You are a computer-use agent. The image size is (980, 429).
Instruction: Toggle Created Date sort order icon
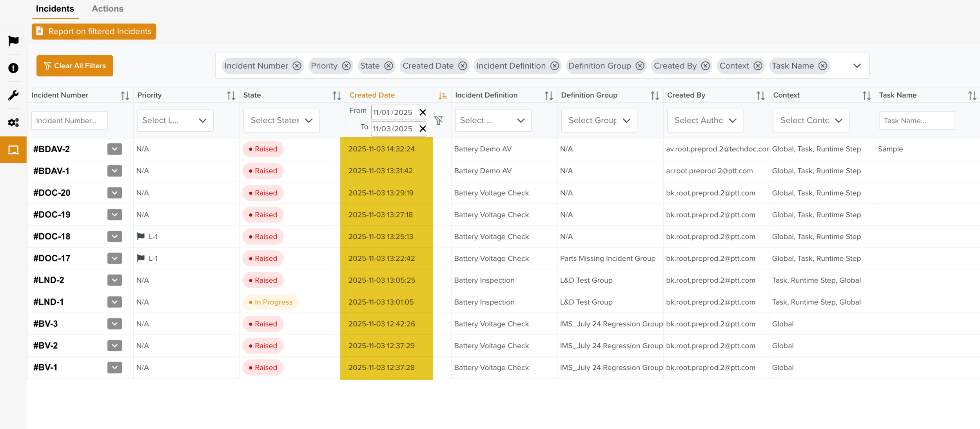[443, 95]
